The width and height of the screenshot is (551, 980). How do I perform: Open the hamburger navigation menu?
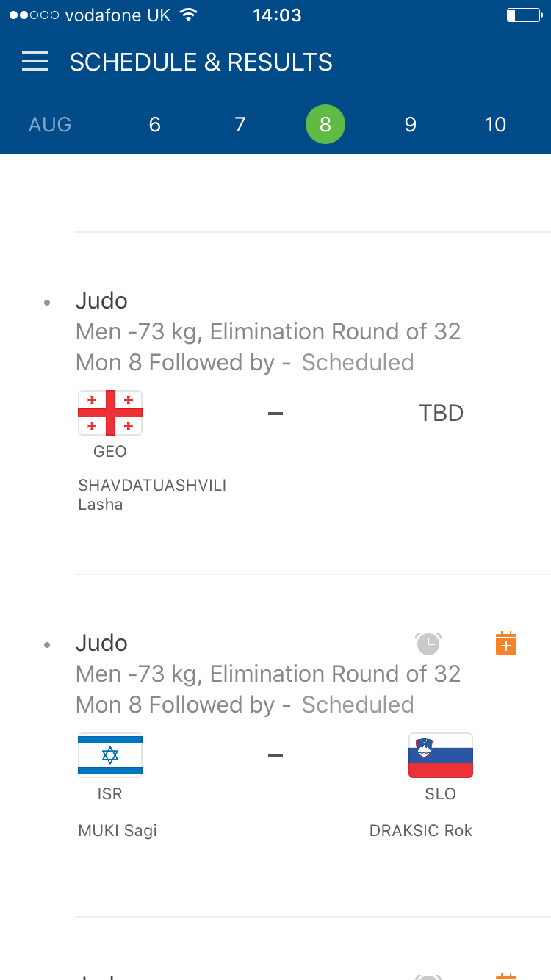35,62
